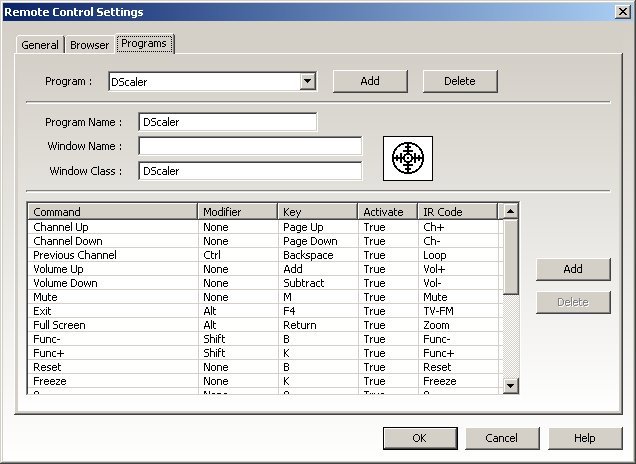Focus the Window Class input field
The image size is (636, 464).
250,171
